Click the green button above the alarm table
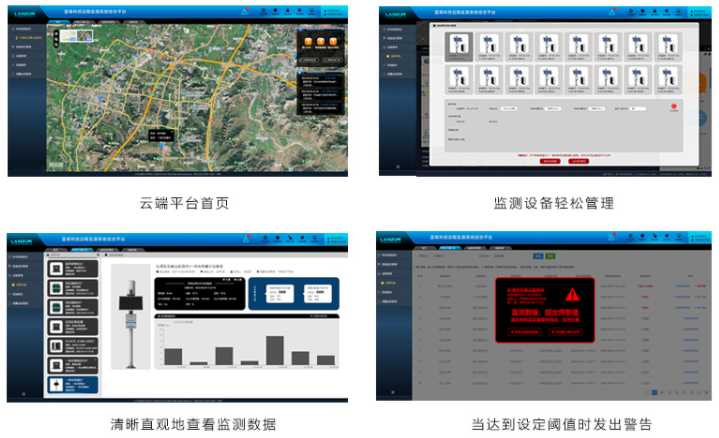 550,256
